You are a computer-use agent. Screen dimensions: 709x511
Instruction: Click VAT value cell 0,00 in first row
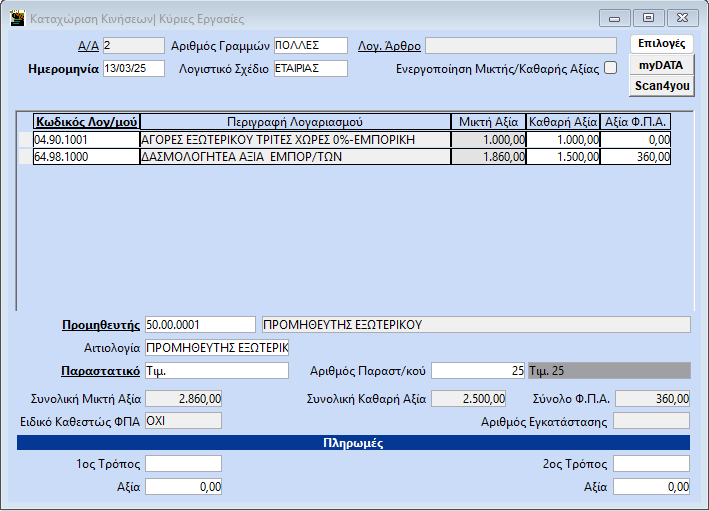click(635, 140)
